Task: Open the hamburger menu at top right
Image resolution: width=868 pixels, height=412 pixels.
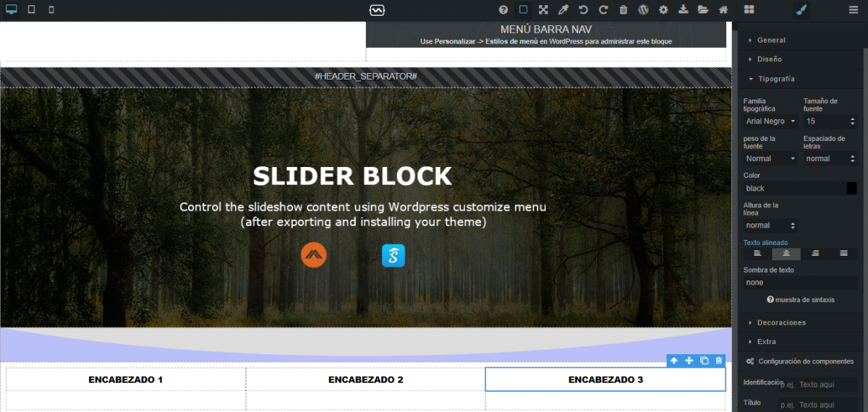Action: (x=853, y=10)
